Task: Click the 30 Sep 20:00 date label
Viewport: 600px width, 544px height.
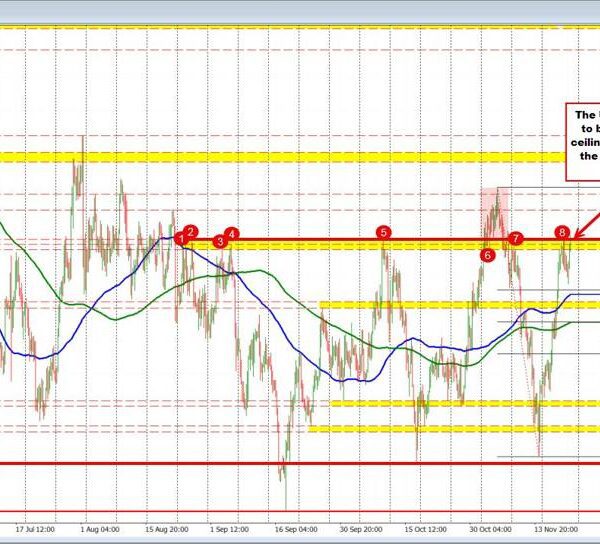Action: click(x=361, y=529)
